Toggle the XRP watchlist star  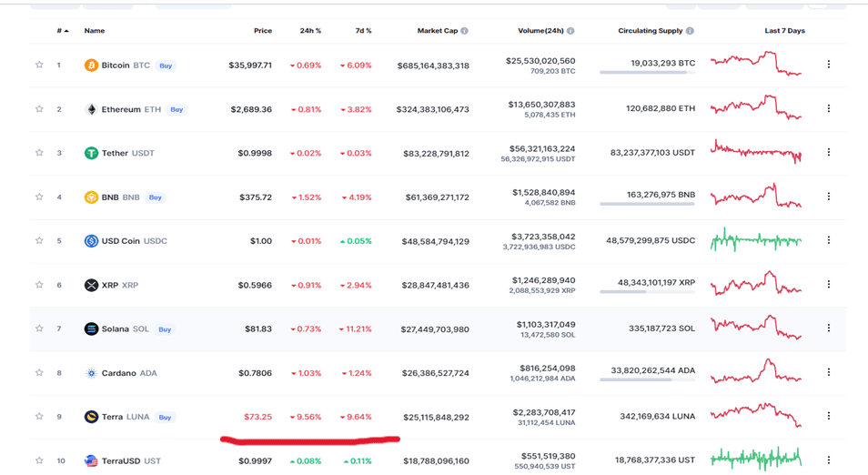click(x=39, y=285)
